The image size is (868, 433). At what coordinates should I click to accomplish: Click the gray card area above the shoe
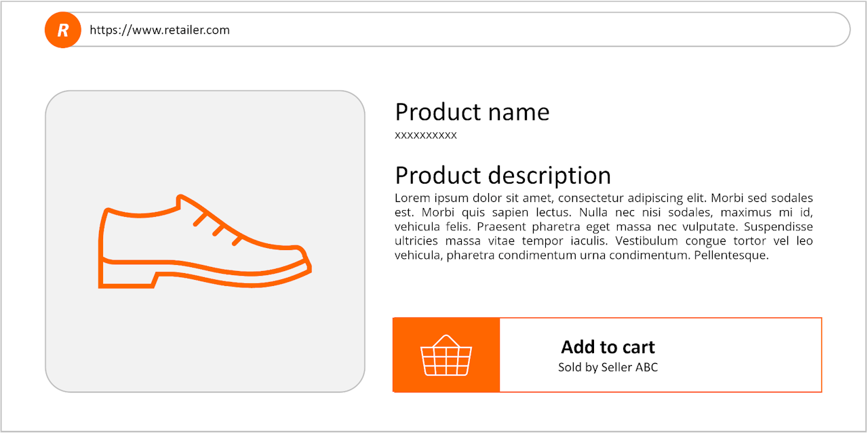(205, 136)
